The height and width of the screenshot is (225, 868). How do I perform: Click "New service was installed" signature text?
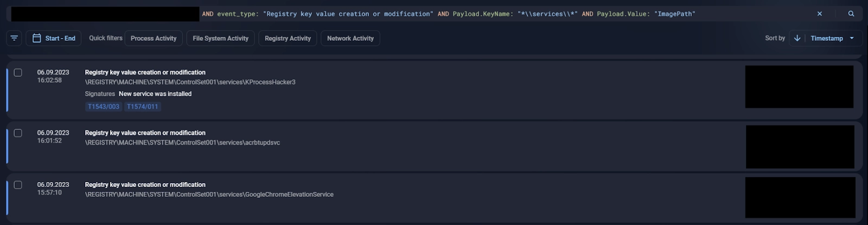click(155, 94)
